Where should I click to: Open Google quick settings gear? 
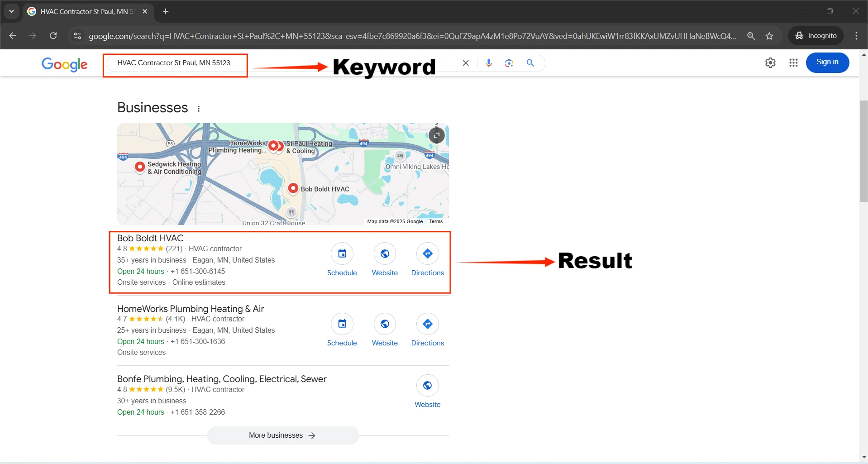pos(770,62)
